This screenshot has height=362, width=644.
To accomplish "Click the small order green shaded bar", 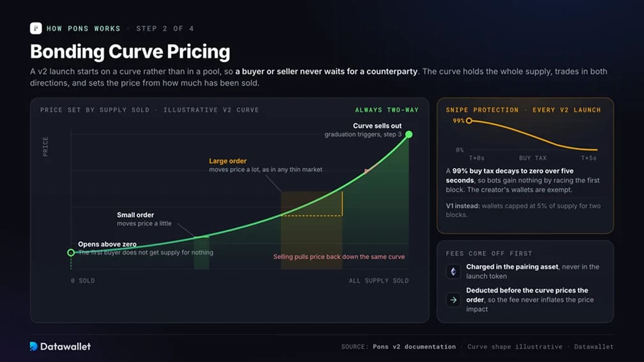I will [x=201, y=252].
